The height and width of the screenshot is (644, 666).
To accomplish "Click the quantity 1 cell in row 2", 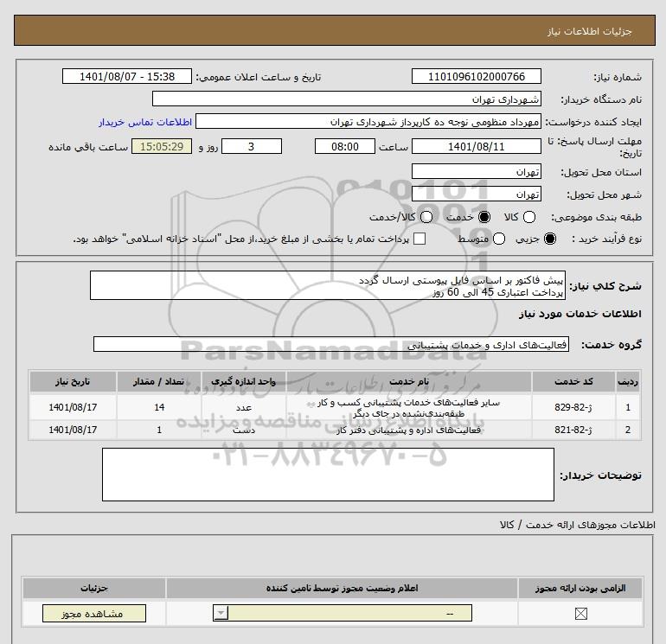I will click(x=159, y=430).
